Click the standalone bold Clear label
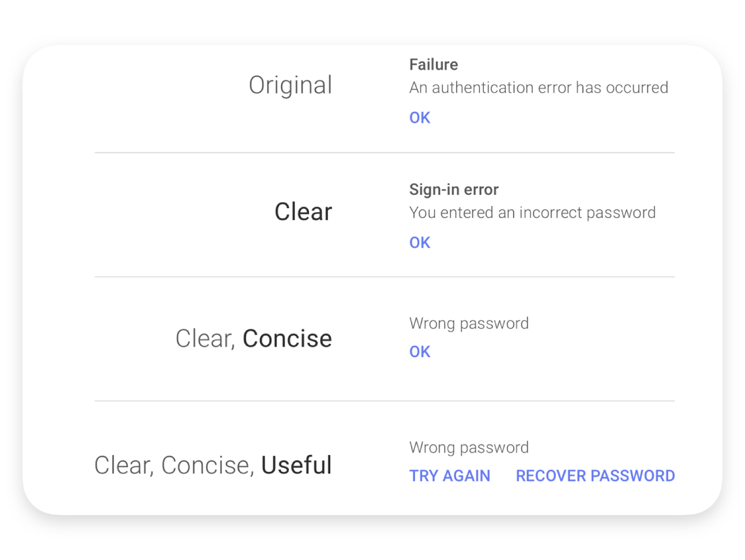This screenshot has width=745, height=560. click(303, 212)
